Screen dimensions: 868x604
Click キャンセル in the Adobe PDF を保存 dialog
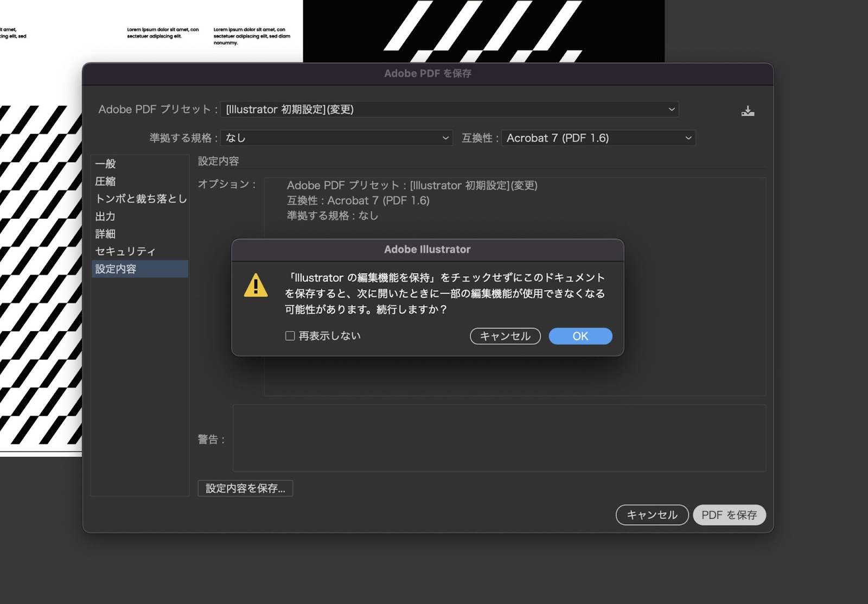click(x=652, y=515)
